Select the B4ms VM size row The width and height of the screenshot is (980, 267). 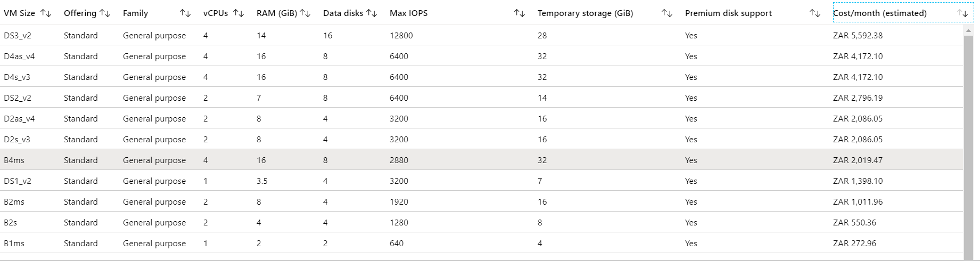[x=14, y=160]
